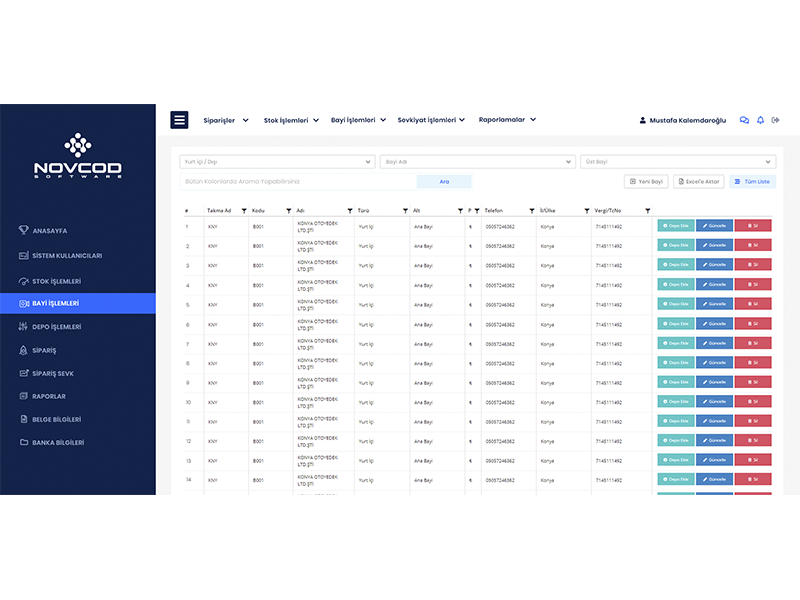Click the notification bell icon
This screenshot has height=600, width=800.
[x=760, y=120]
